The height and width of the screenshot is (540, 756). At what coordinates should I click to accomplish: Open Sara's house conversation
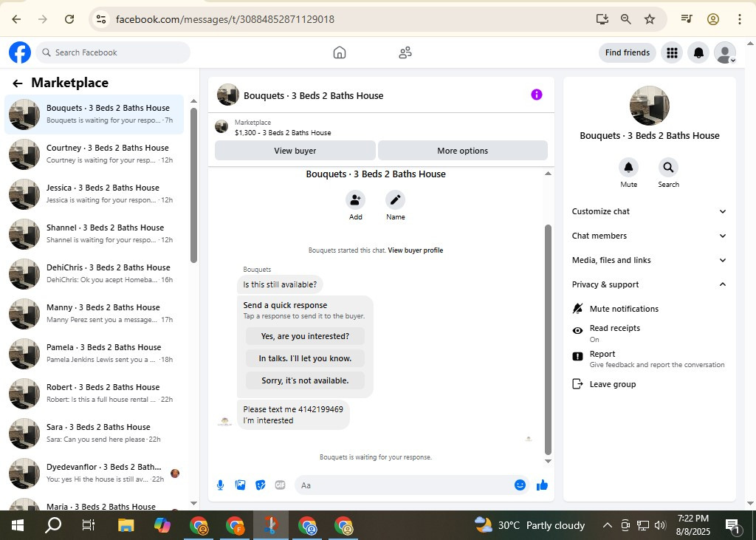(94, 433)
